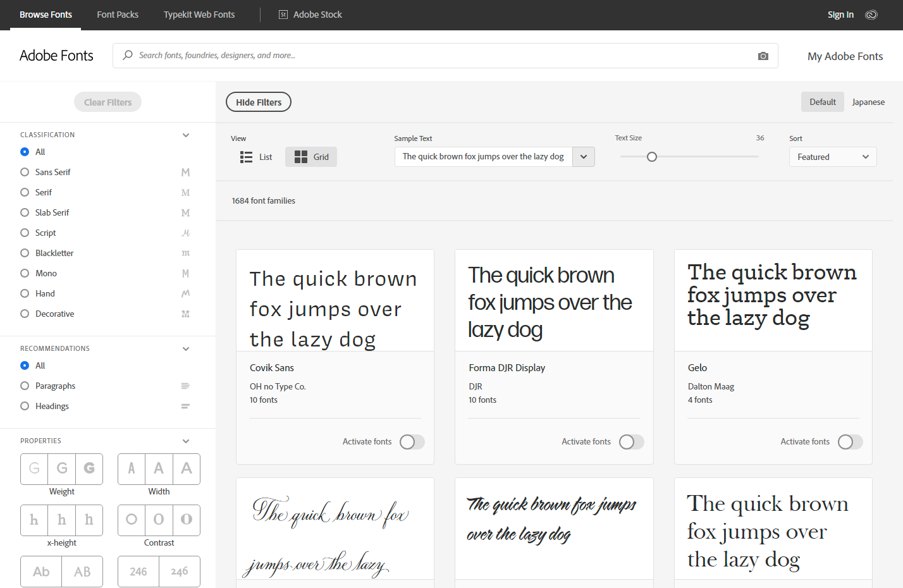This screenshot has height=588, width=903.
Task: Click the List view icon
Action: (246, 157)
